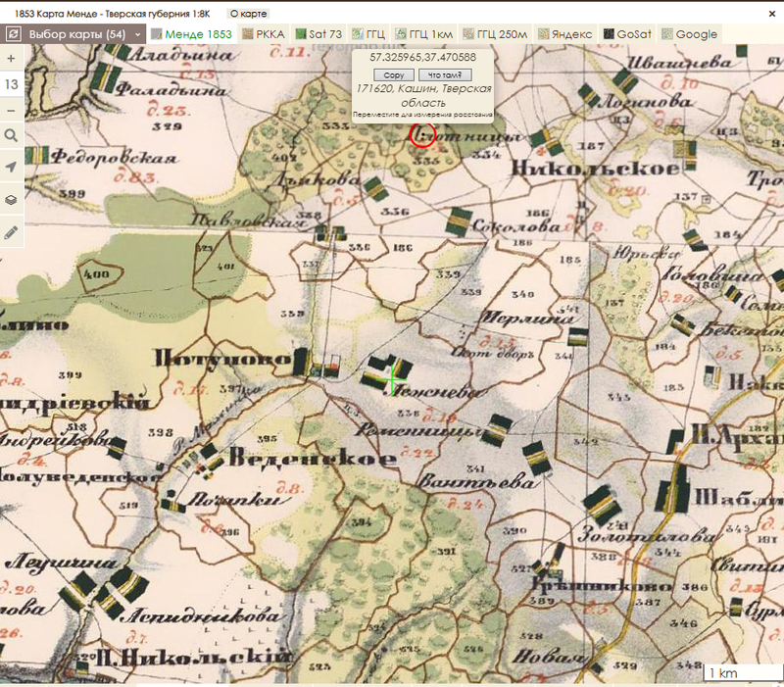
Task: Switch to Менде 1853 map tab
Action: 191,34
